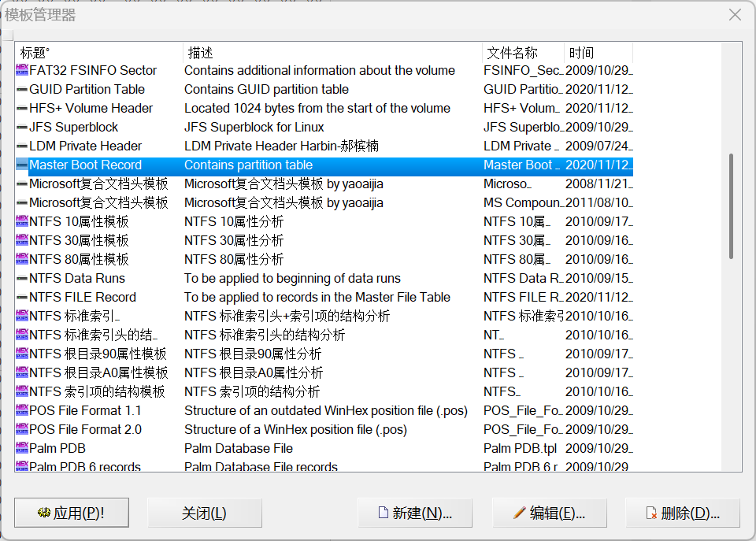This screenshot has width=756, height=541.
Task: Sort templates by 描述 column header
Action: pos(332,53)
